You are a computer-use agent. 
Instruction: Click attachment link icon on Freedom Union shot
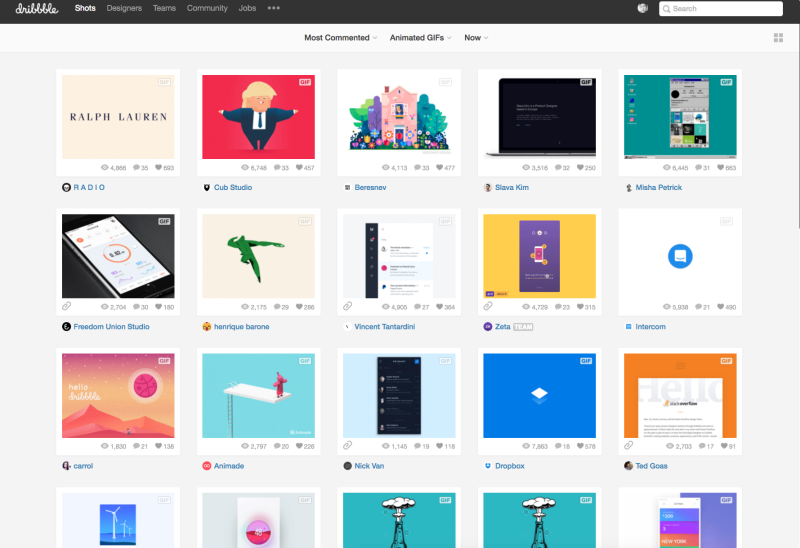pos(67,306)
